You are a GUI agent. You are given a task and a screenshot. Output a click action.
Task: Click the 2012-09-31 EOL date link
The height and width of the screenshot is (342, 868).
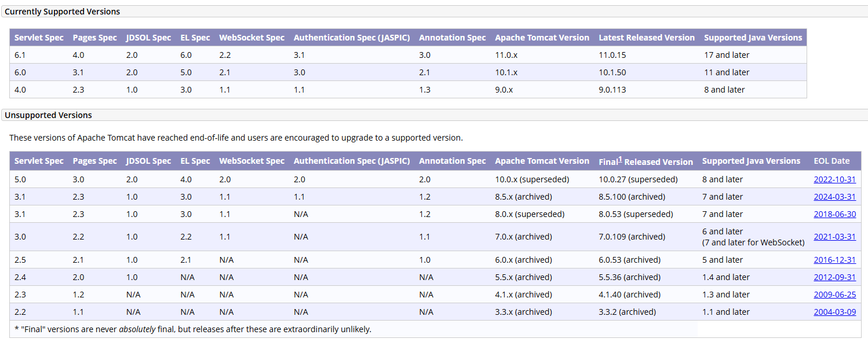pyautogui.click(x=834, y=277)
